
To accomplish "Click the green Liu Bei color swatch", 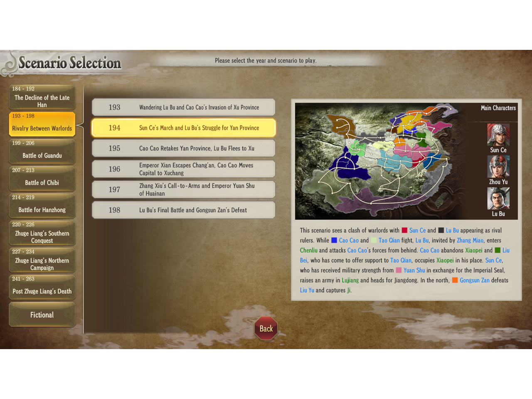I will pyautogui.click(x=498, y=250).
